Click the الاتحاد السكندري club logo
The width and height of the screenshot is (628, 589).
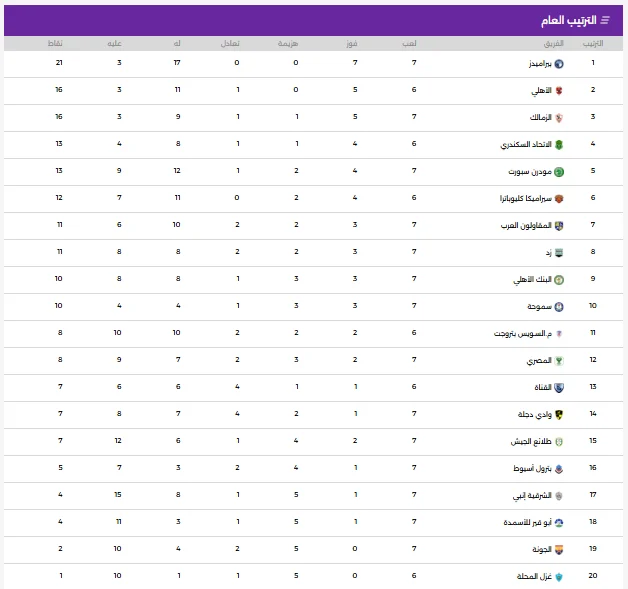click(x=559, y=145)
